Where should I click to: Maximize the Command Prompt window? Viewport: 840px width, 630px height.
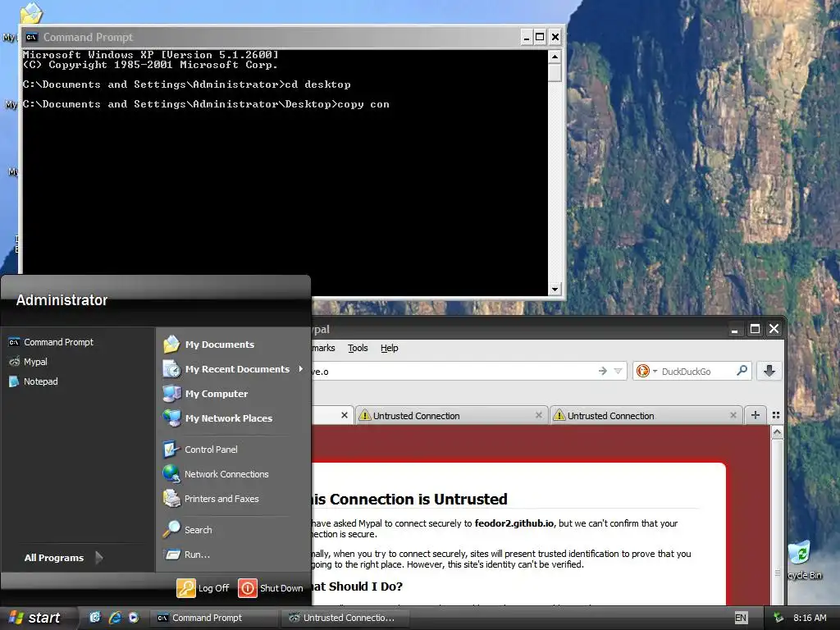pos(540,37)
